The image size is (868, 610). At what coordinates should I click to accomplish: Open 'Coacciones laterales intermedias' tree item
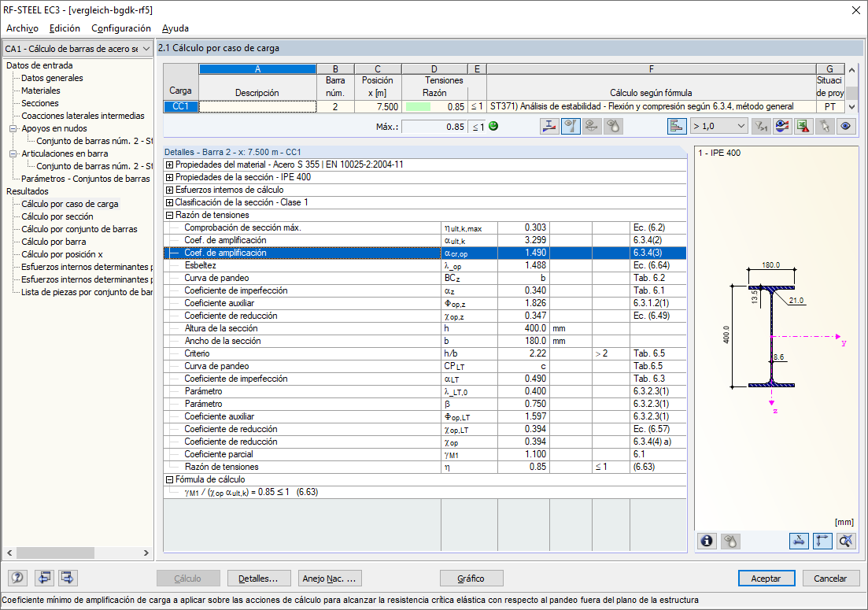83,116
